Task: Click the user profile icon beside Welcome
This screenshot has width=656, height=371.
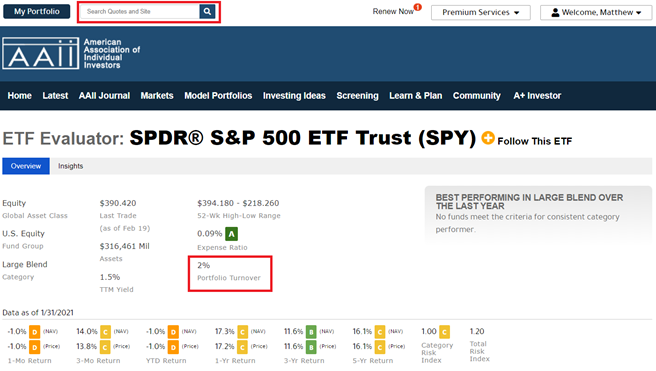Action: point(555,13)
